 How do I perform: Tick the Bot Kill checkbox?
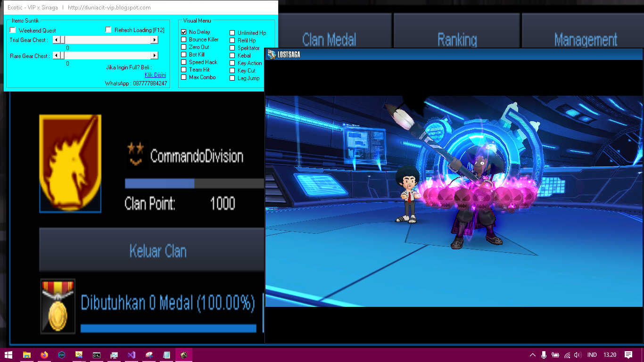pyautogui.click(x=184, y=55)
